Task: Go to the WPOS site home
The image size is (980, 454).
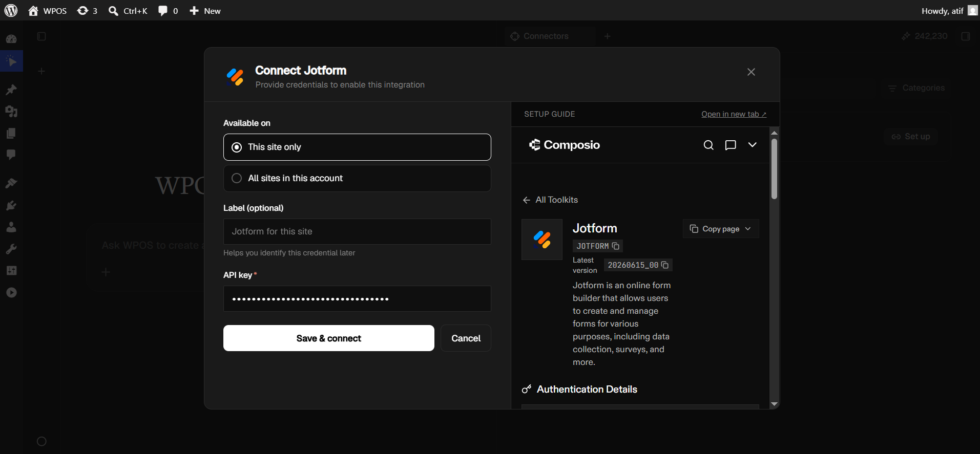Action: (x=48, y=11)
